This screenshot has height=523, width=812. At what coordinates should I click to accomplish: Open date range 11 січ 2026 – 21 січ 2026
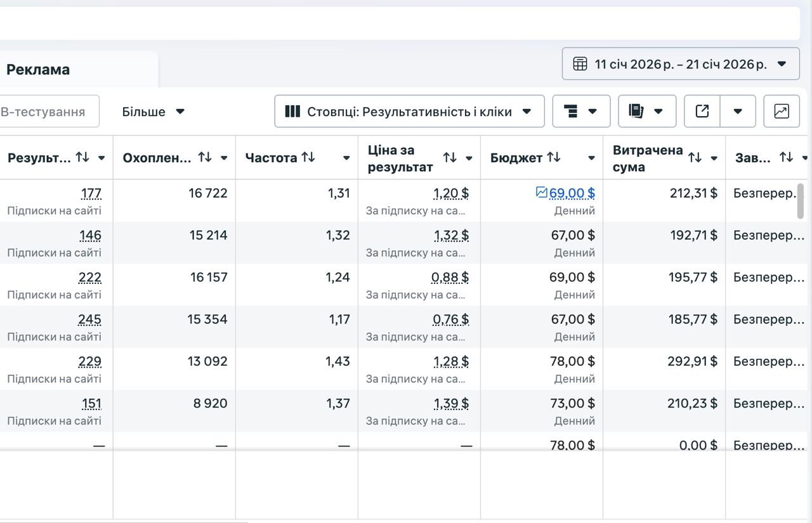[x=681, y=64]
